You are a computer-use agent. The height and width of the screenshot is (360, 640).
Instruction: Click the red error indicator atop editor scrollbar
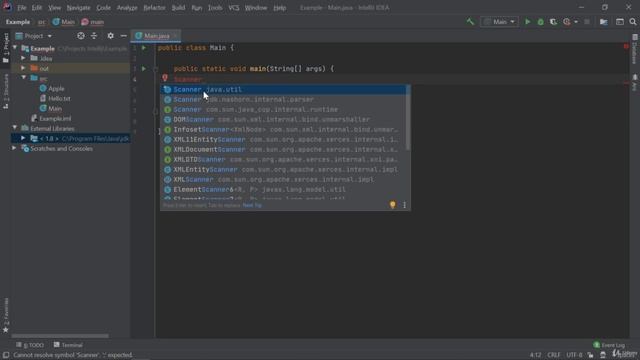point(626,47)
